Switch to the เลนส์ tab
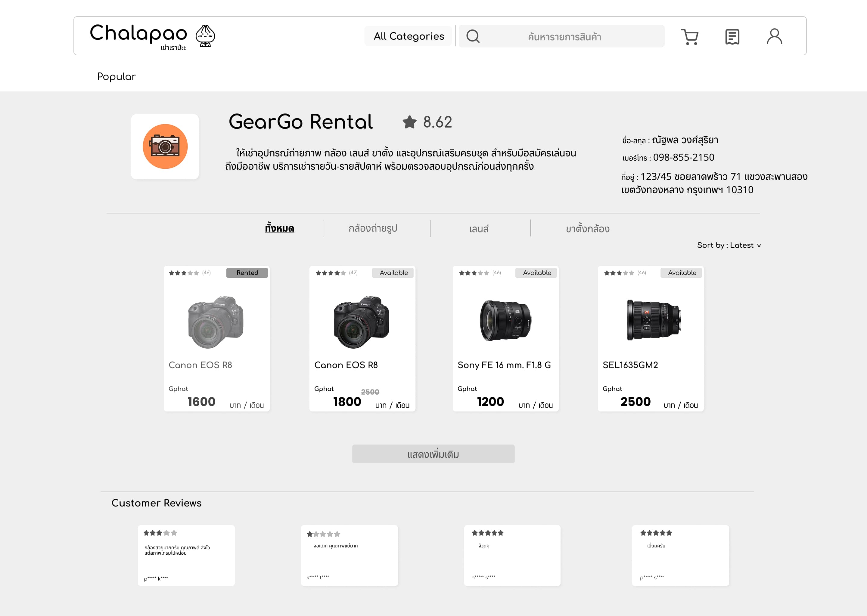Viewport: 867px width, 616px height. point(479,229)
